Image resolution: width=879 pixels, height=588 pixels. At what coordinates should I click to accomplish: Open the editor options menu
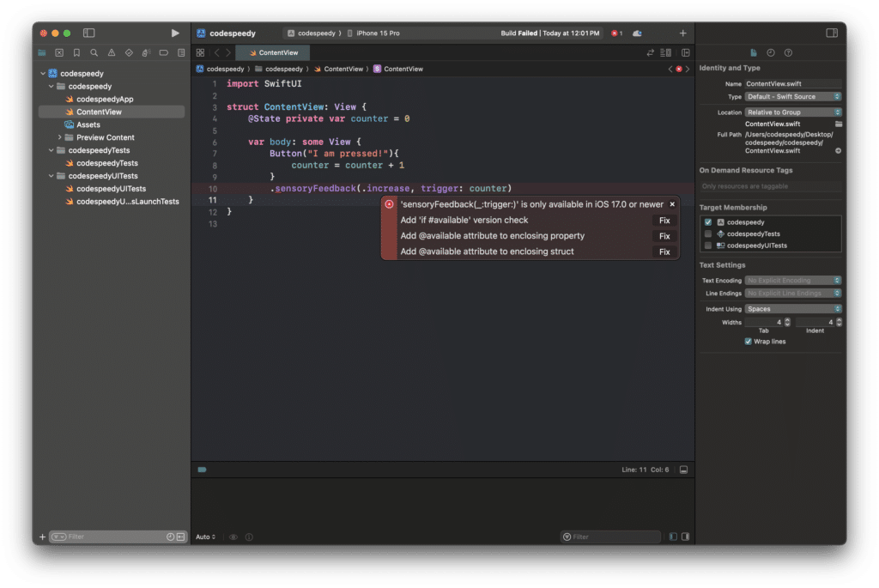point(666,52)
